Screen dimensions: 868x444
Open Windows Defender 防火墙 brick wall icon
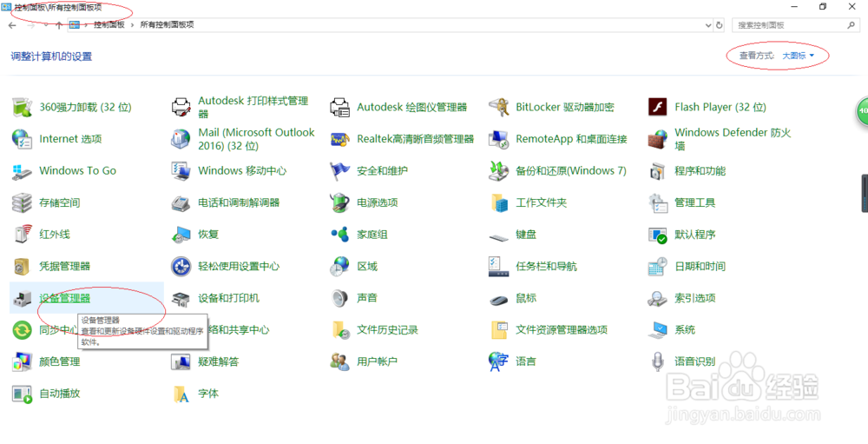point(657,139)
